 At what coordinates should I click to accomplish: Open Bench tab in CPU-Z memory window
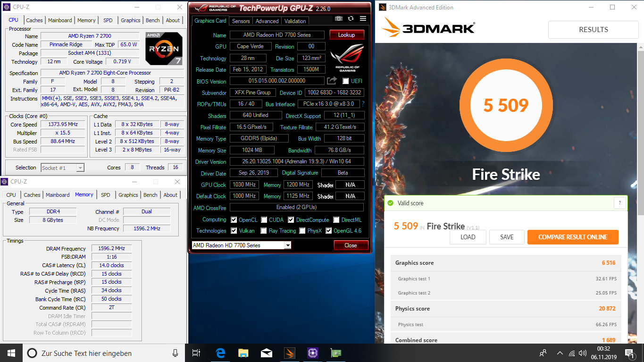point(151,195)
